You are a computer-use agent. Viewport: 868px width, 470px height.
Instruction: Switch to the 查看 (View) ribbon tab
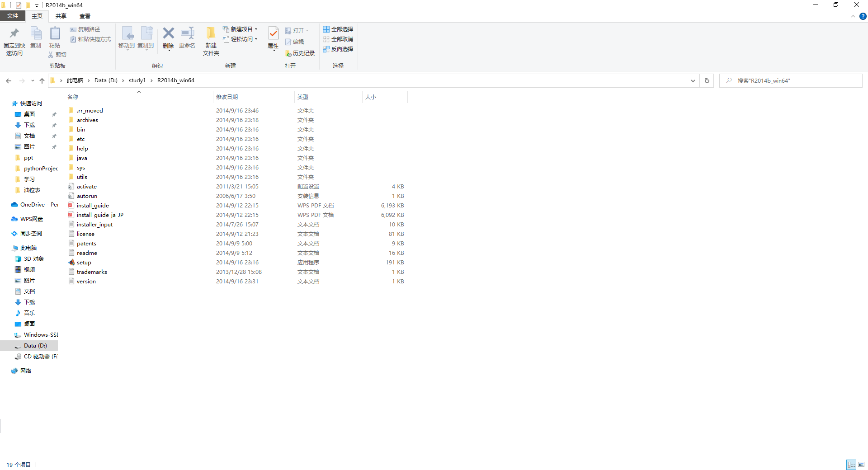(85, 16)
